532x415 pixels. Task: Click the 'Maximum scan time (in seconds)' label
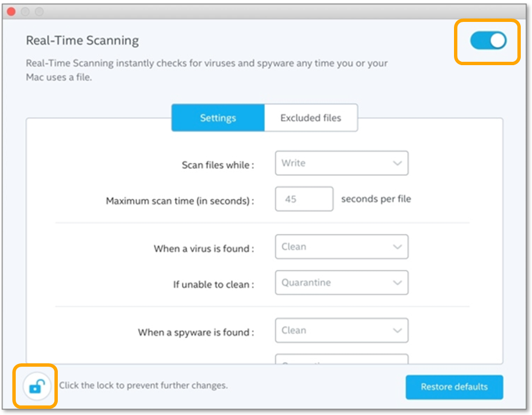coord(180,200)
